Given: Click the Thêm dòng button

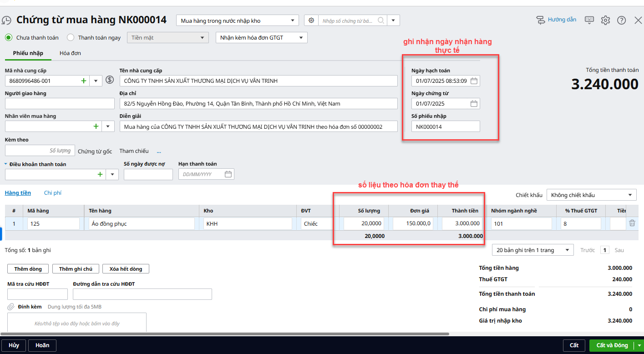Looking at the screenshot, I should coord(28,269).
